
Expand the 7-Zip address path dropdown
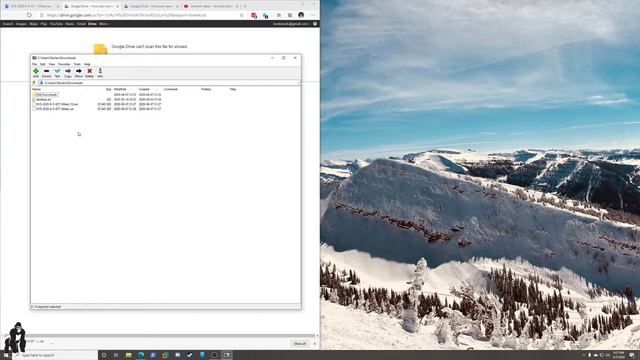point(298,83)
